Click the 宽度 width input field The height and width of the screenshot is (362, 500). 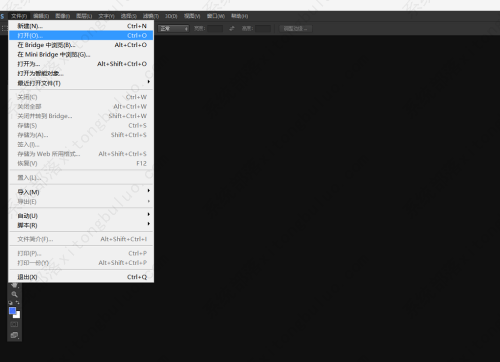(215, 29)
